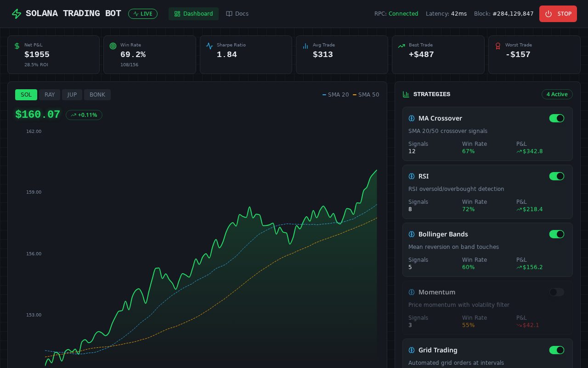Viewport: 588px width, 368px height.
Task: Click the $160.07 SOL price
Action: coord(38,115)
